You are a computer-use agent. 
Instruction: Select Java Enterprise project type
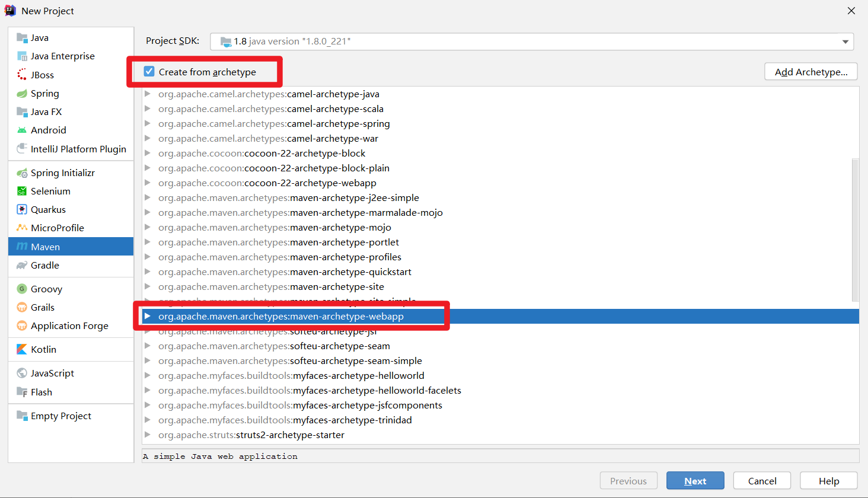pos(71,56)
